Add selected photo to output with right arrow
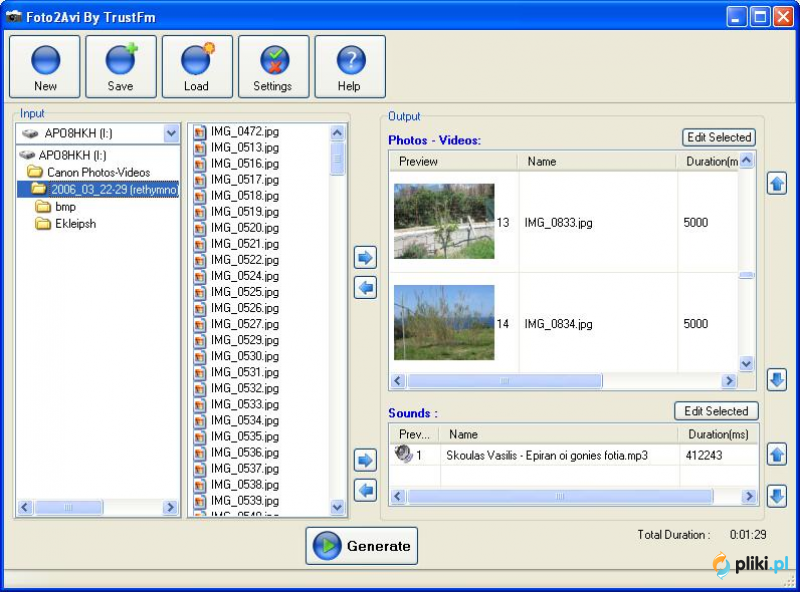Image resolution: width=800 pixels, height=592 pixels. pyautogui.click(x=365, y=257)
